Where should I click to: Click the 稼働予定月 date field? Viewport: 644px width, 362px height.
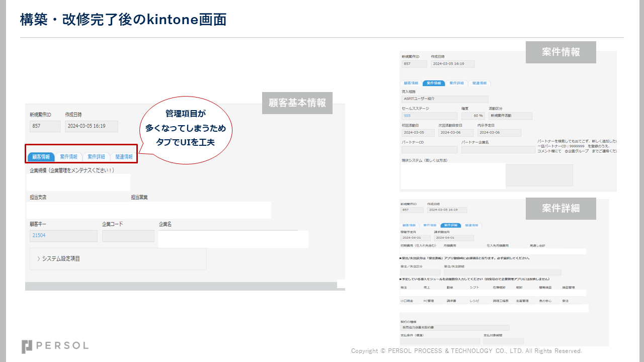click(415, 238)
